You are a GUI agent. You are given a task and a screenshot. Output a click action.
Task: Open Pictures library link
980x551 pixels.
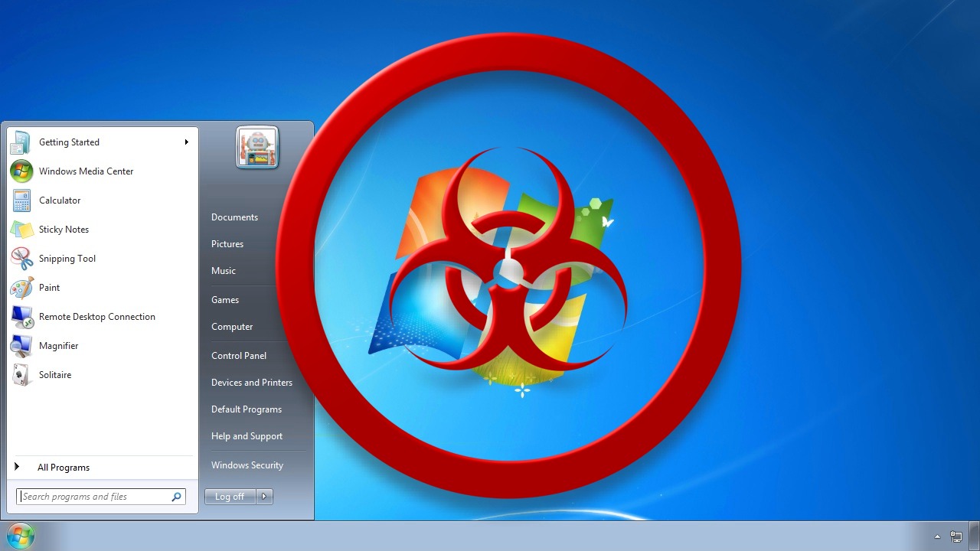pyautogui.click(x=227, y=244)
